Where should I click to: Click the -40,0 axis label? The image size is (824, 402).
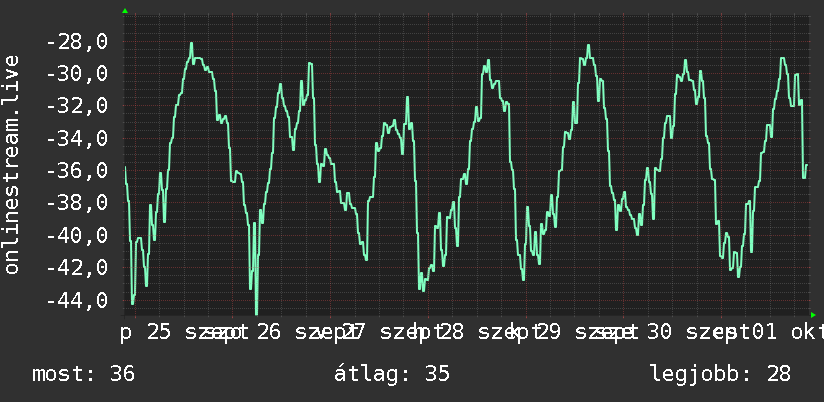coord(77,235)
